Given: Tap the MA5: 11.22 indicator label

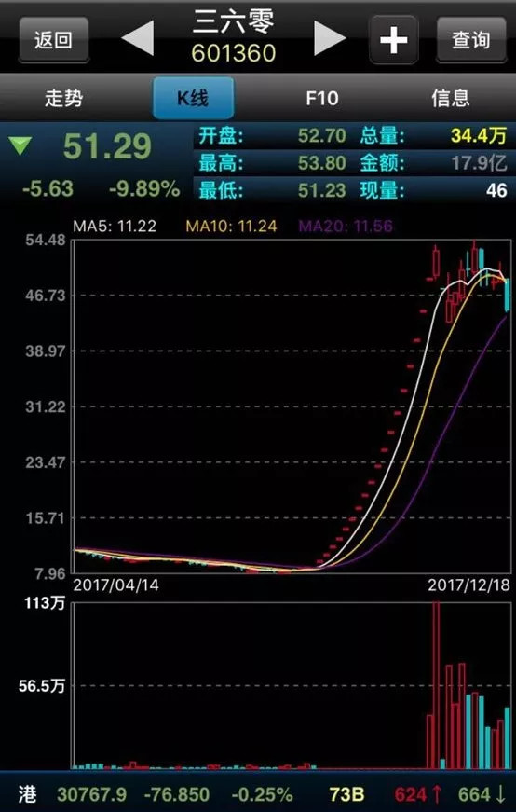Looking at the screenshot, I should pos(115,226).
